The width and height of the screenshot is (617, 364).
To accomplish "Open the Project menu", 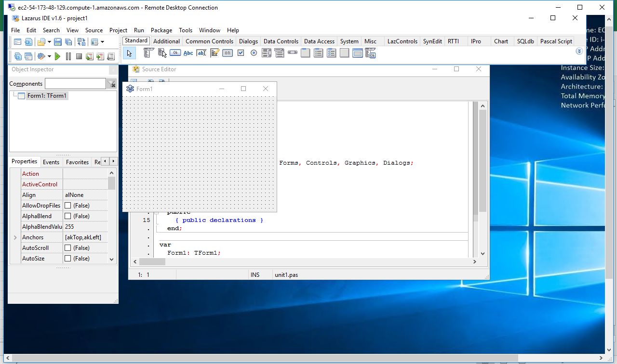I will click(118, 30).
